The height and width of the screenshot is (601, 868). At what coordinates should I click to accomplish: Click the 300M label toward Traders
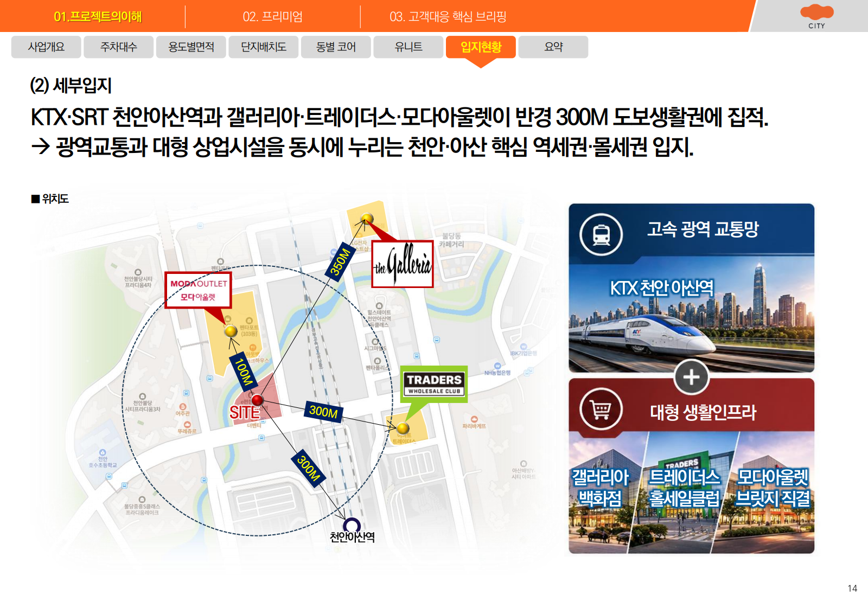(323, 412)
